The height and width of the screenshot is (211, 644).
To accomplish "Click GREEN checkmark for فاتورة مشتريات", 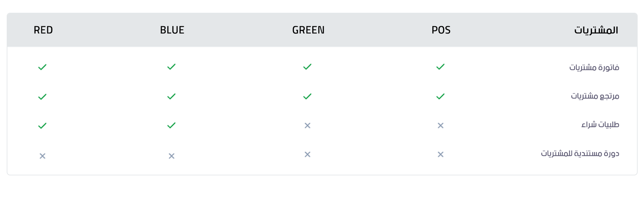I will [307, 67].
